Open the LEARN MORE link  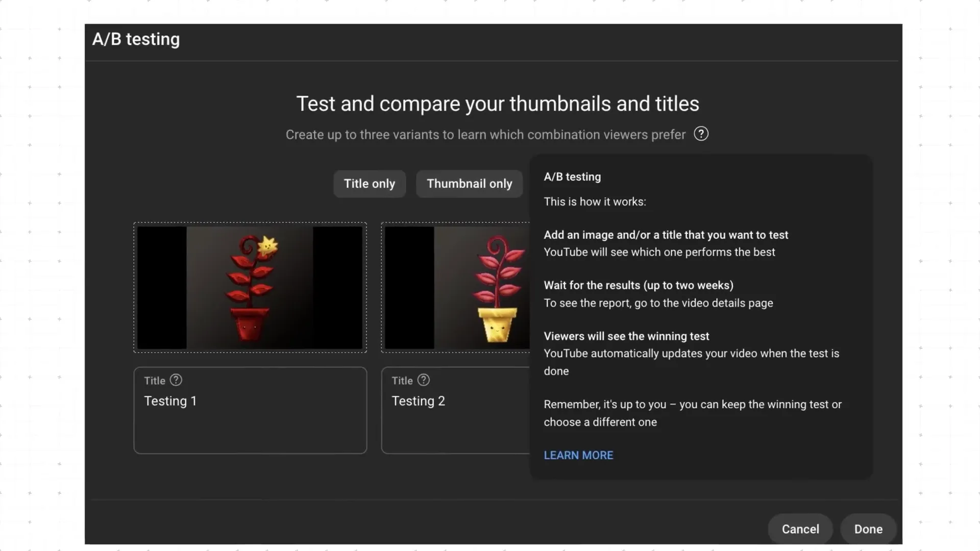tap(578, 455)
